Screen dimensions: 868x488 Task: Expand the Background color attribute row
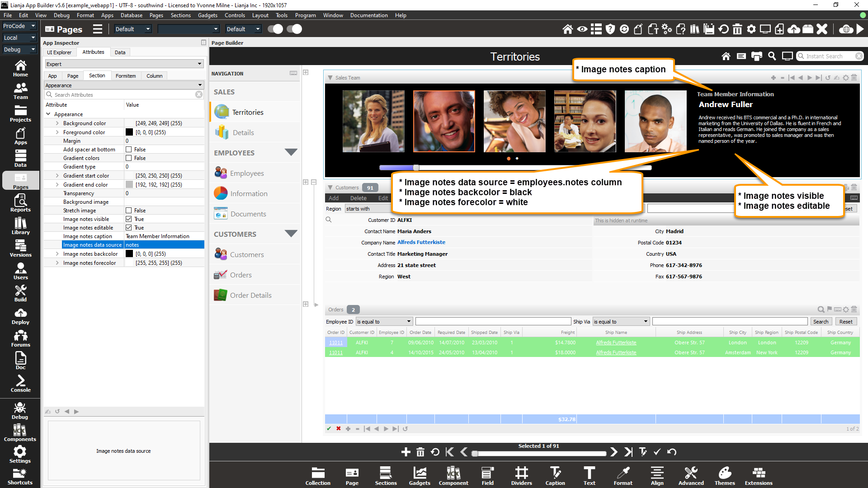click(x=57, y=123)
